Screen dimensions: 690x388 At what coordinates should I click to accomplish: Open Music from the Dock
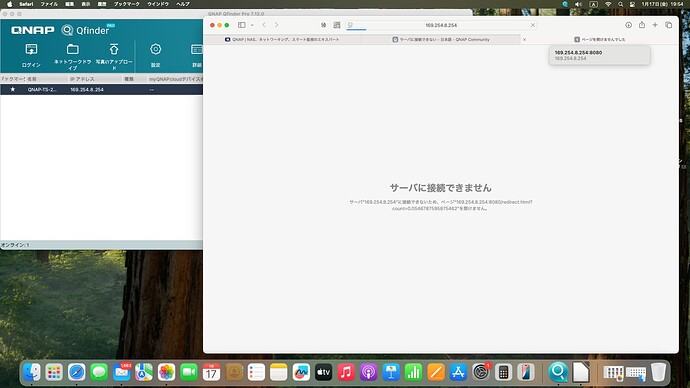346,372
